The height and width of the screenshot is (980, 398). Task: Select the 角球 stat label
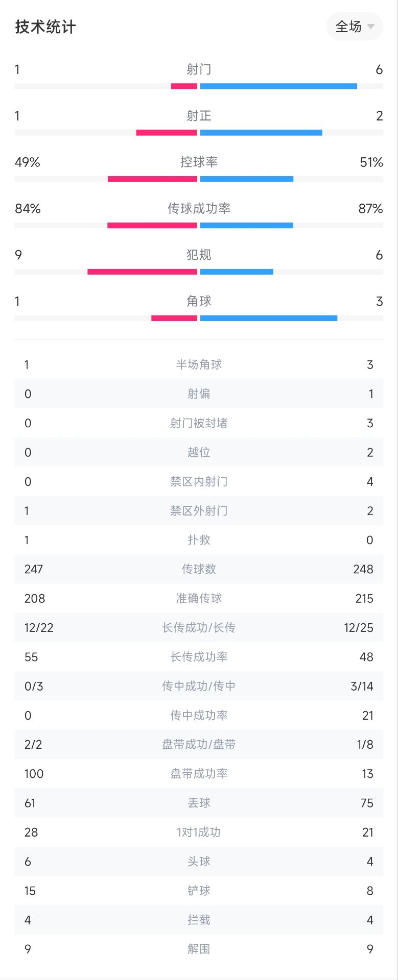(199, 301)
